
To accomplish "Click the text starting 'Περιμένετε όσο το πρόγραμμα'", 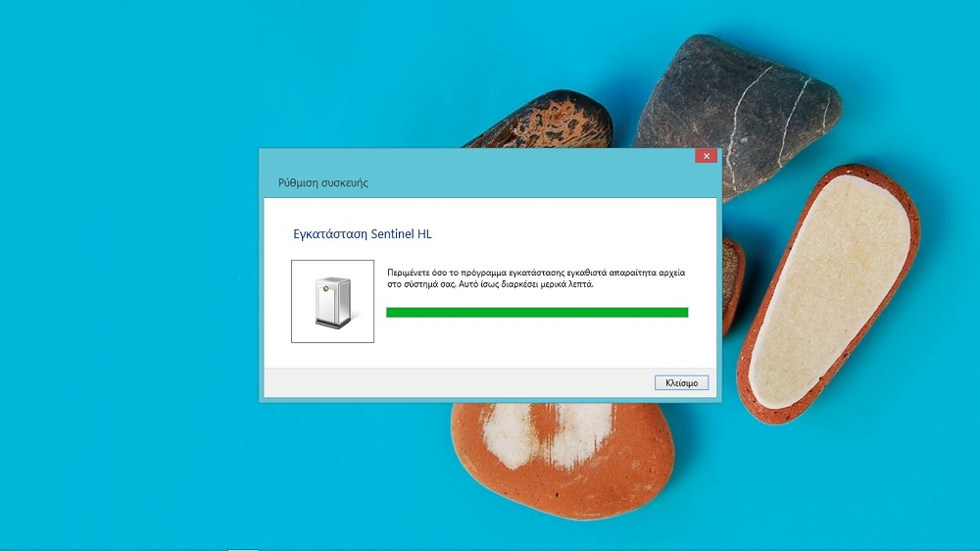I will click(536, 278).
